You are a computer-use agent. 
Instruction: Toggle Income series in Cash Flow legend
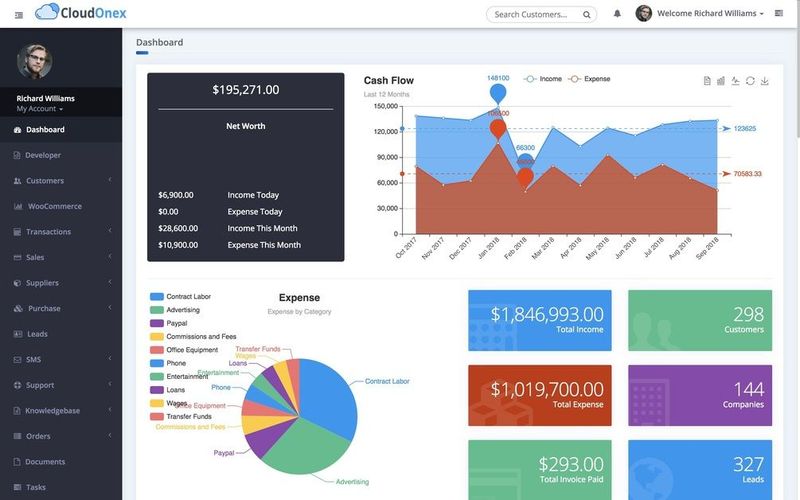[x=542, y=79]
